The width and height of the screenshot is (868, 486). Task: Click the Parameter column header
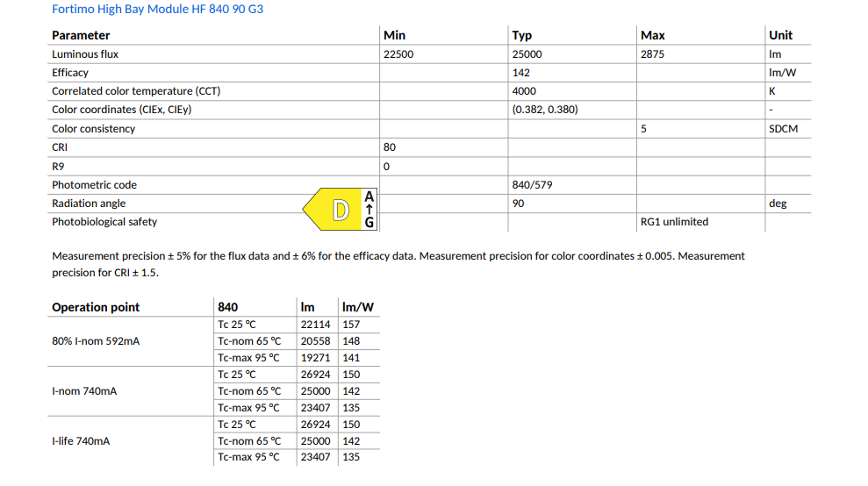tap(81, 35)
